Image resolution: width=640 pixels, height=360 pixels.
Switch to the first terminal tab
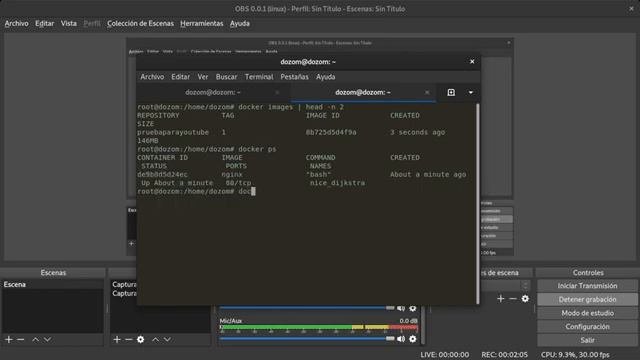point(213,93)
